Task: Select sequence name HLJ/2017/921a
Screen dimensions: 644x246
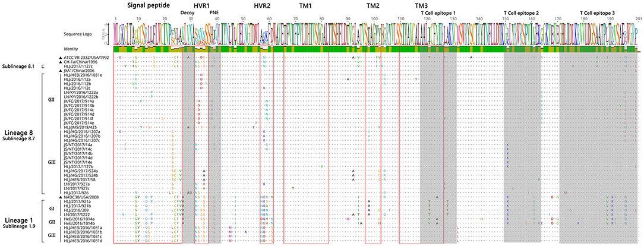Action: point(77,201)
